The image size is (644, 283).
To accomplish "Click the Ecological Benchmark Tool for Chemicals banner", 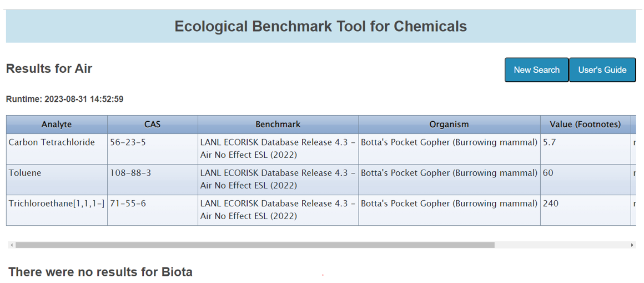I will click(x=320, y=26).
